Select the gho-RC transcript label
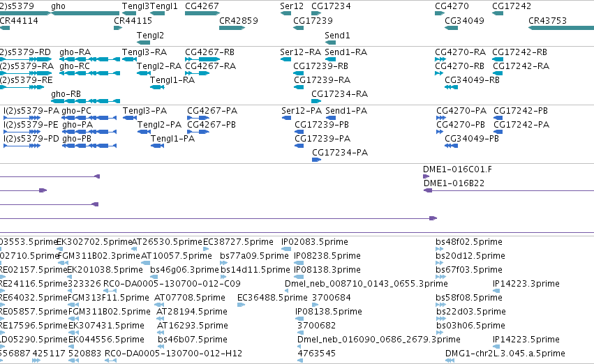This screenshot has height=364, width=594. (75, 66)
